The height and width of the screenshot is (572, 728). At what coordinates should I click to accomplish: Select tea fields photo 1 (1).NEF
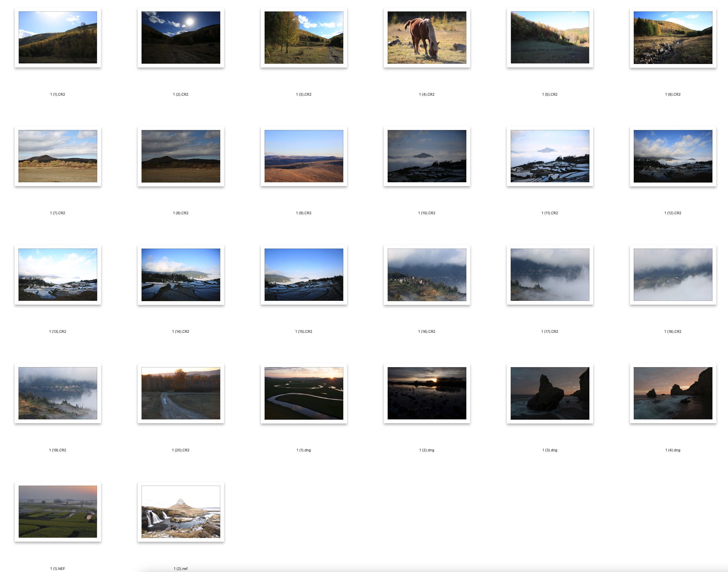(x=58, y=512)
